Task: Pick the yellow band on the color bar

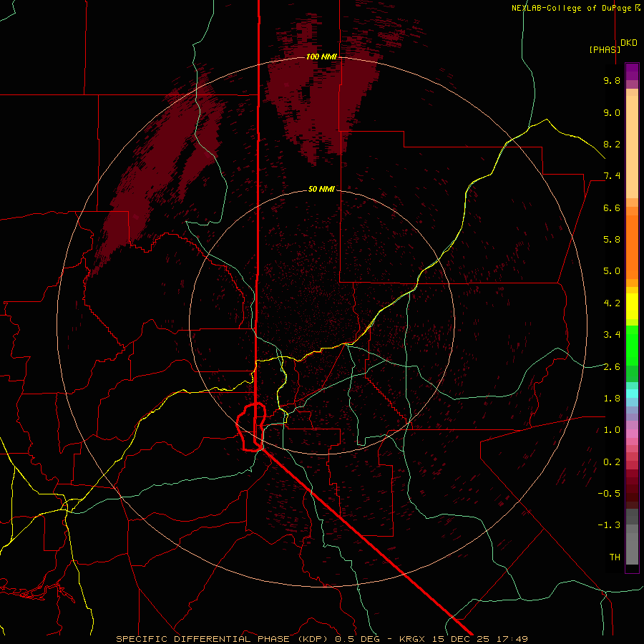Action: click(632, 306)
